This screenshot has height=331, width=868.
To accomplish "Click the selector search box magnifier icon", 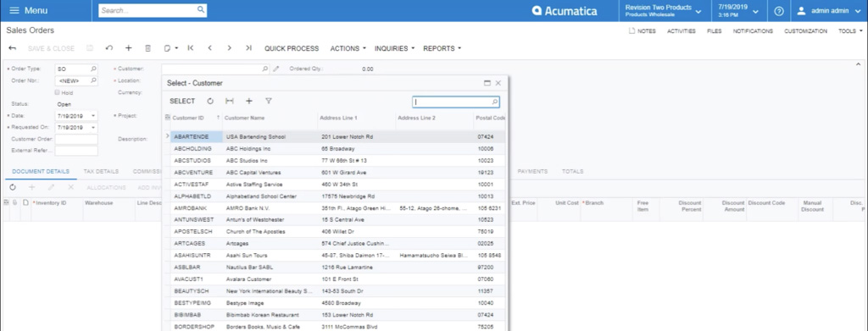I will coord(494,102).
